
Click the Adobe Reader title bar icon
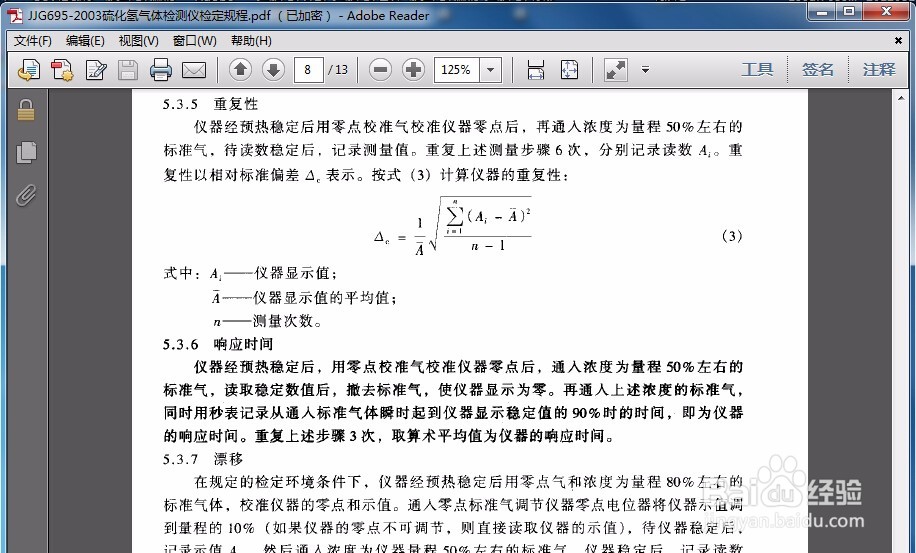[14, 15]
